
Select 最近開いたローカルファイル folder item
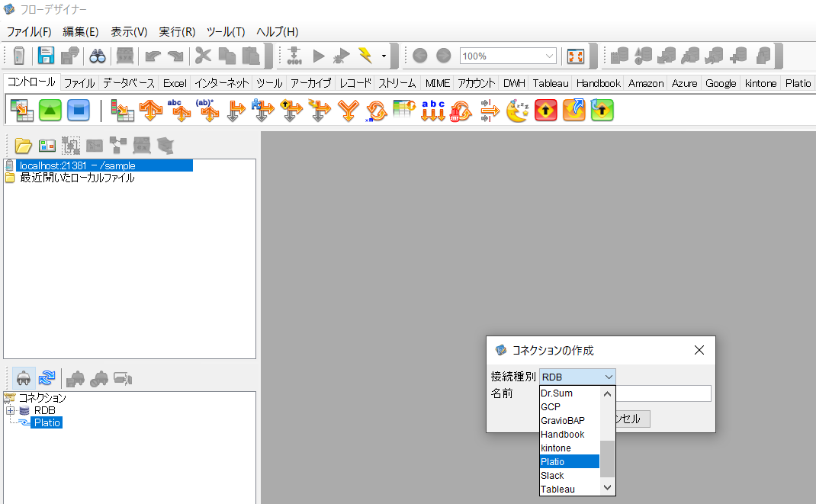(x=77, y=178)
